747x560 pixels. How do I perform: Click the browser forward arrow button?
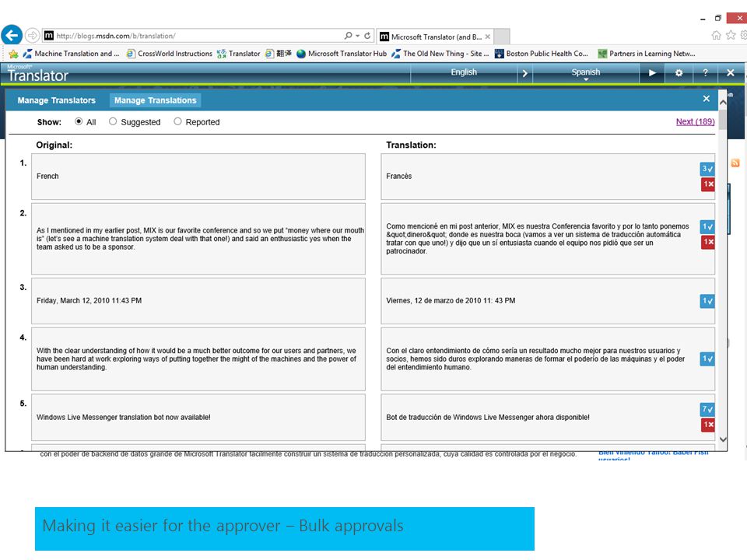pos(33,36)
